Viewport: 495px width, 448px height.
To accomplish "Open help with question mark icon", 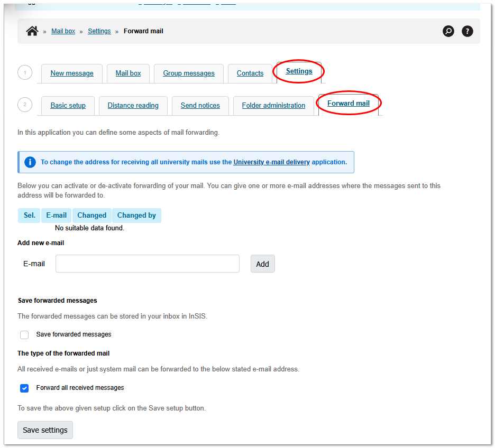I will coord(467,31).
